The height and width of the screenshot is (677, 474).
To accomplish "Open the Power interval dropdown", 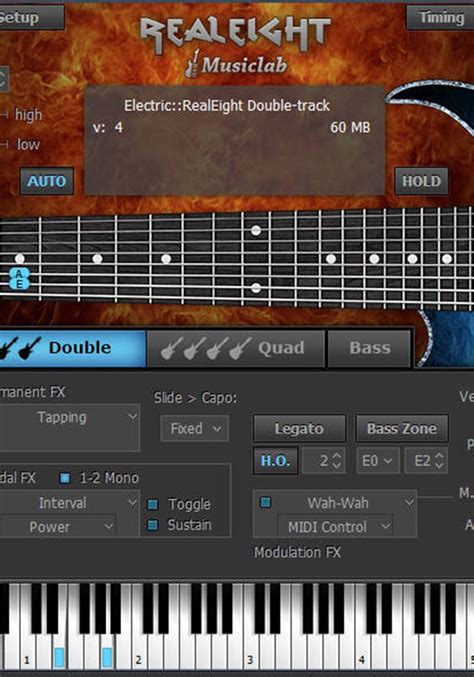I will (x=58, y=526).
